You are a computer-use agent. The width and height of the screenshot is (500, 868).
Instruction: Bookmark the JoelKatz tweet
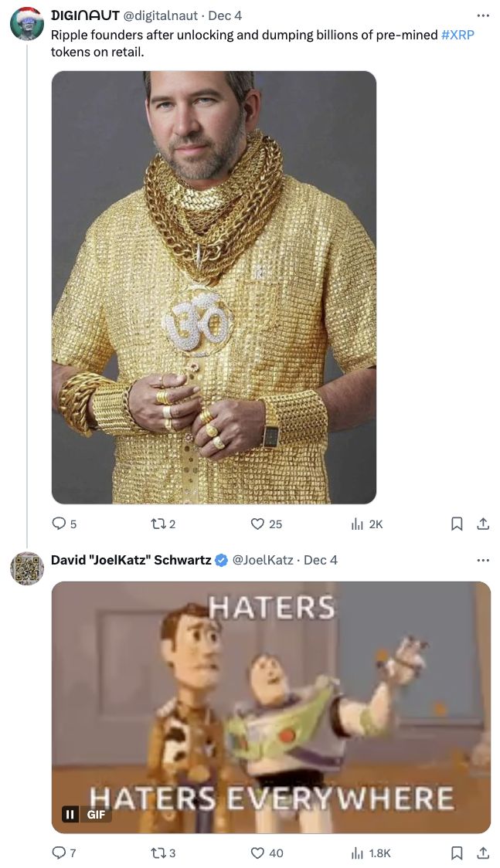pyautogui.click(x=457, y=853)
